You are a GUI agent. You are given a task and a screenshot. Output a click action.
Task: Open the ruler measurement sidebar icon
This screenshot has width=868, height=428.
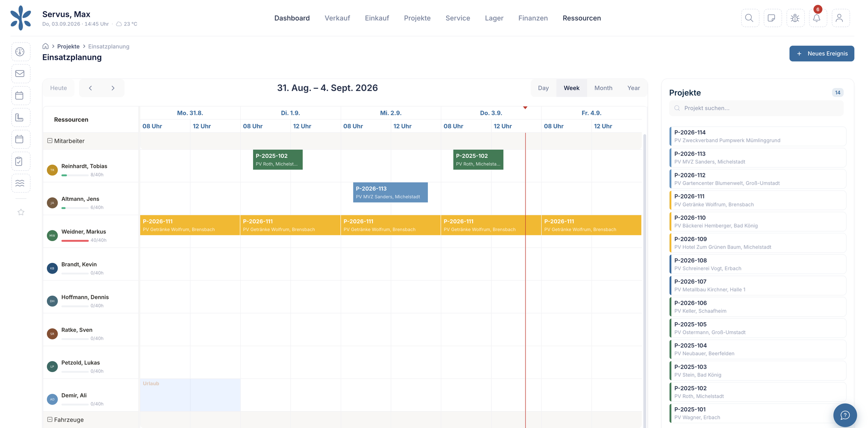coord(20,118)
